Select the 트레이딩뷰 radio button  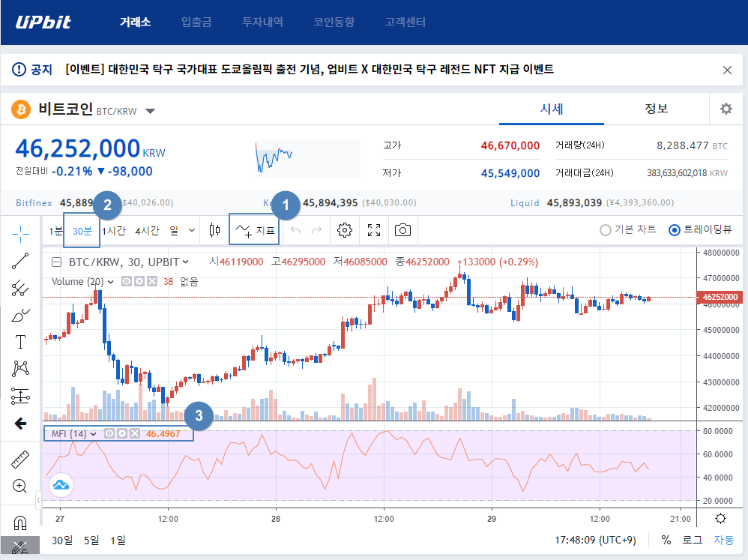pyautogui.click(x=674, y=230)
